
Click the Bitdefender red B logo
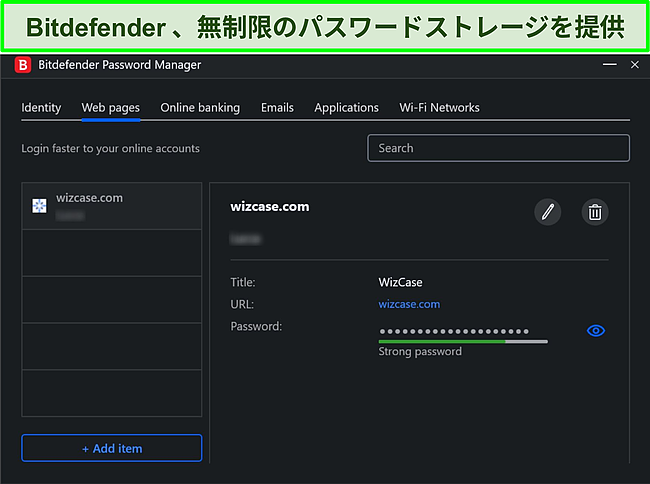click(23, 65)
